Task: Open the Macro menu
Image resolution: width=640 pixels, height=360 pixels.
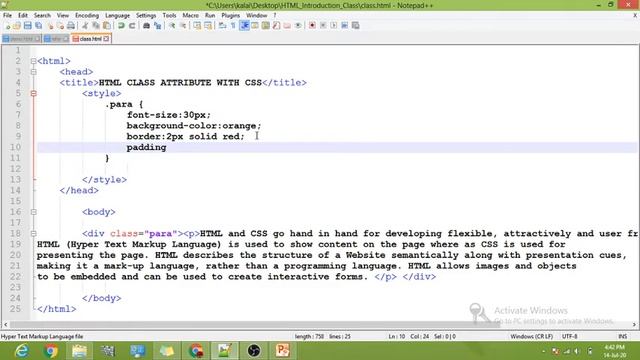Action: coord(190,15)
